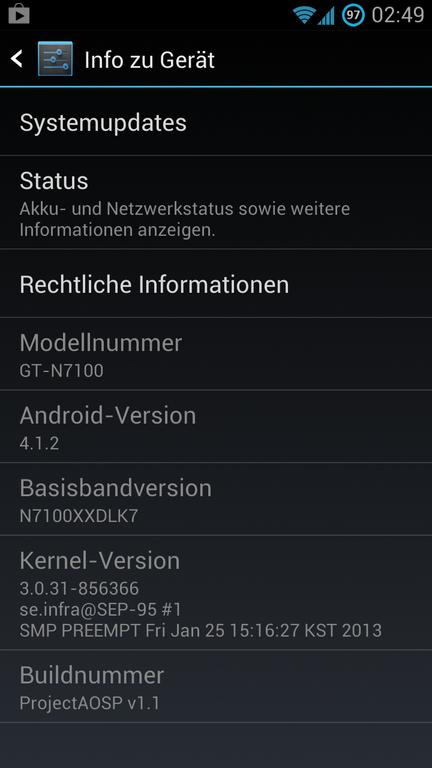Tap the Buildnummer entry

[216, 686]
